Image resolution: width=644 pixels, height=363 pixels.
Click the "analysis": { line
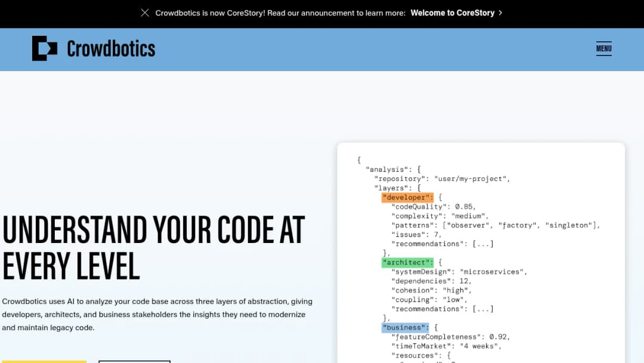[x=393, y=170]
